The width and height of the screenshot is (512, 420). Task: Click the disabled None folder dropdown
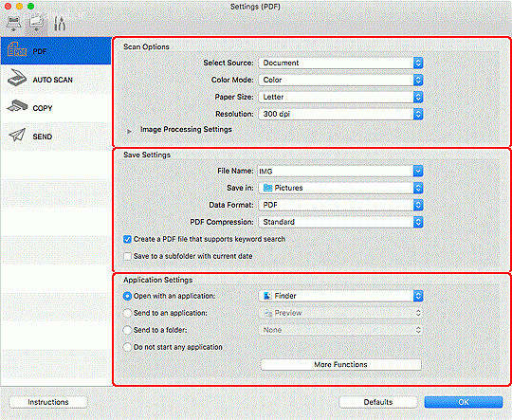[x=340, y=330]
